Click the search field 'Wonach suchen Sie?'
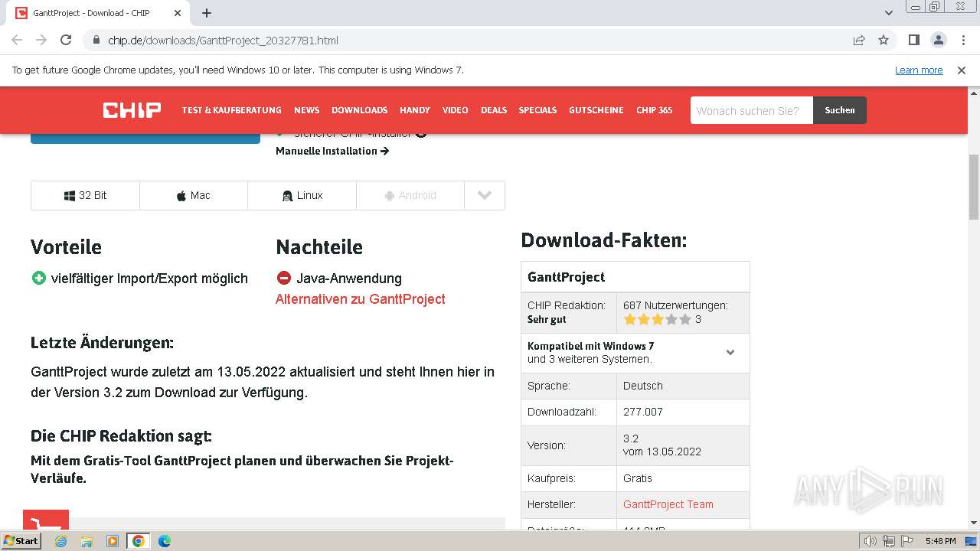This screenshot has height=551, width=980. point(751,110)
